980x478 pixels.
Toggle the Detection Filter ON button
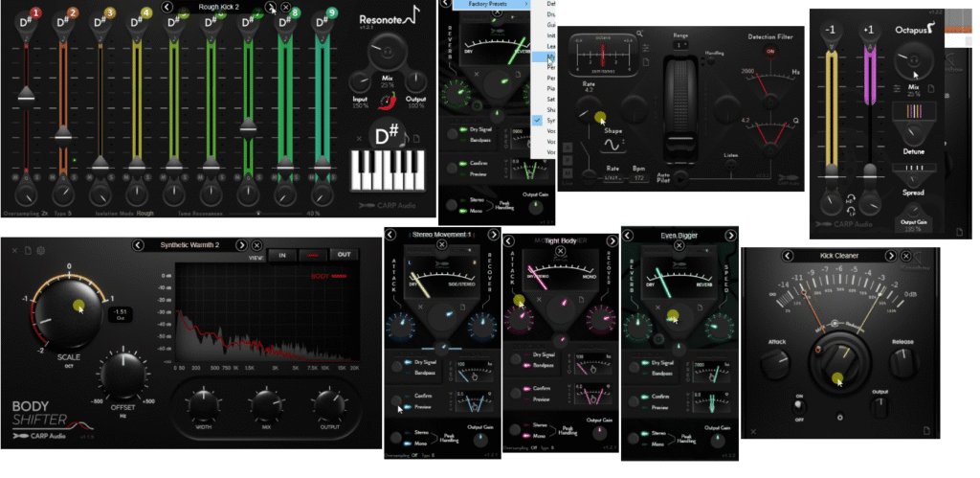click(x=770, y=52)
